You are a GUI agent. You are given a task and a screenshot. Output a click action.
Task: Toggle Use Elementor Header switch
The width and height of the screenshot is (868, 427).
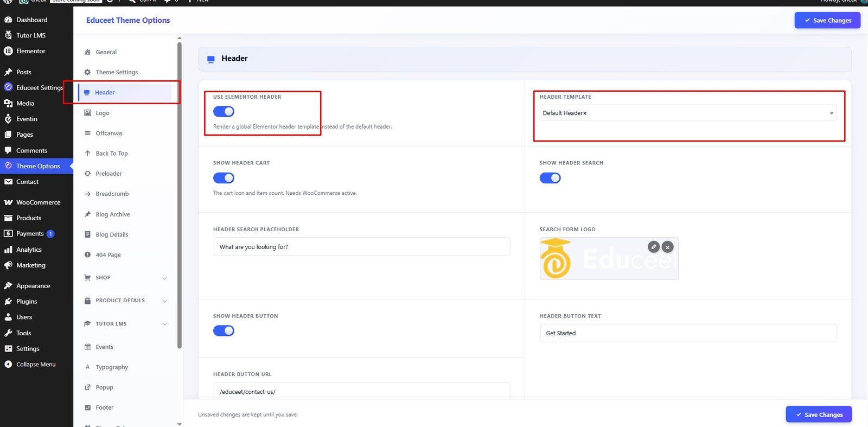pyautogui.click(x=224, y=111)
